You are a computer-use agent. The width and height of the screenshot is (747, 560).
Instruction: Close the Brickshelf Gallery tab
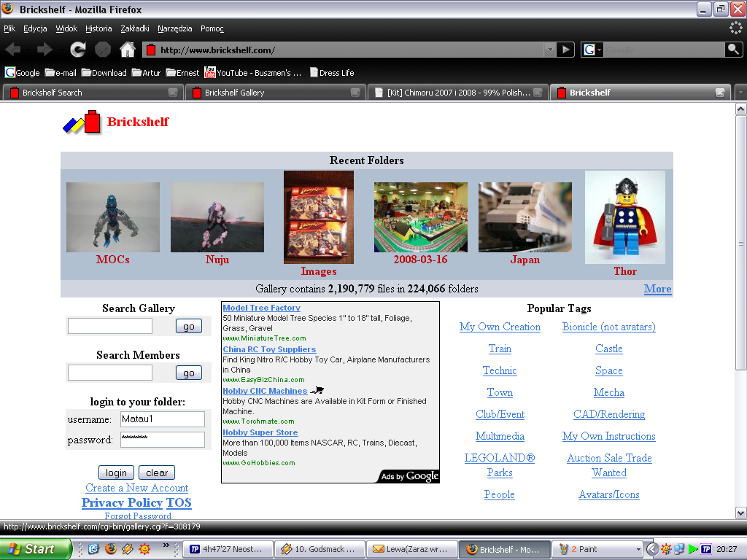[x=355, y=93]
